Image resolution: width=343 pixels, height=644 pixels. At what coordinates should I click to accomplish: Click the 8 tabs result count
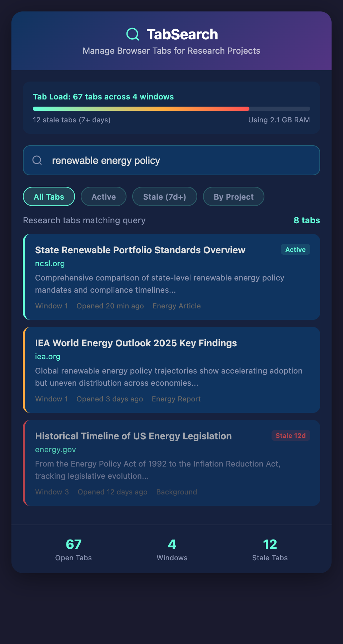(x=307, y=220)
